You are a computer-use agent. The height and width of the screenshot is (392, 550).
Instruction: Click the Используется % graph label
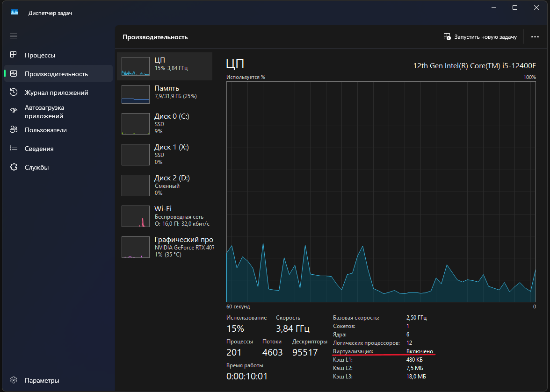246,77
